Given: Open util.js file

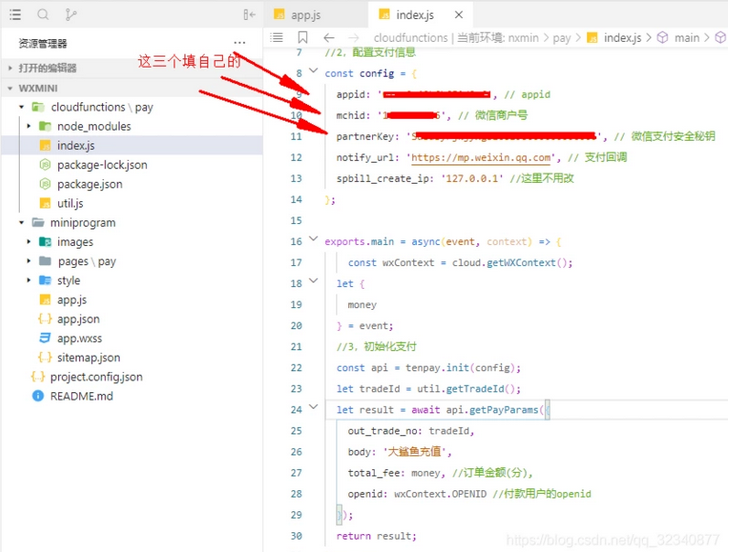Looking at the screenshot, I should (x=70, y=203).
